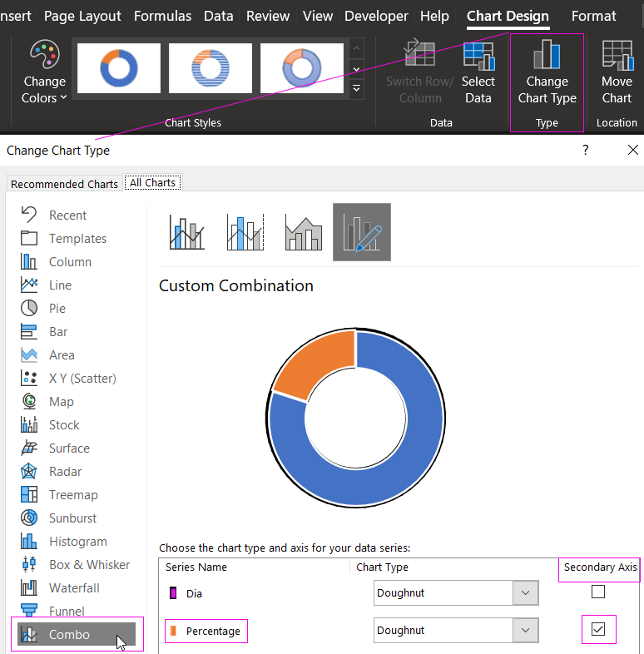Select the Custom Combination chart subtype icon

[x=362, y=232]
